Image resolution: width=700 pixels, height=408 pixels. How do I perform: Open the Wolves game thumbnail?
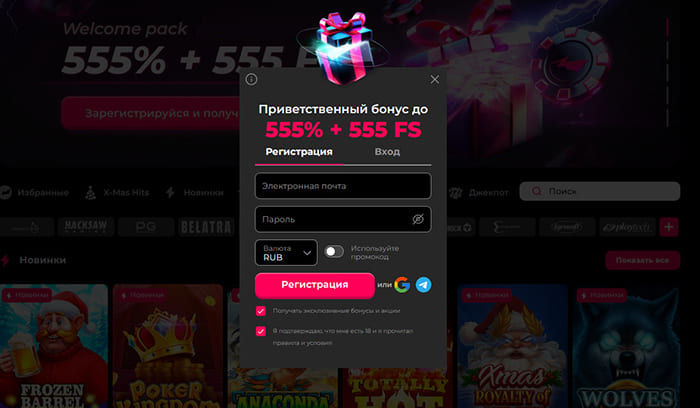click(627, 346)
